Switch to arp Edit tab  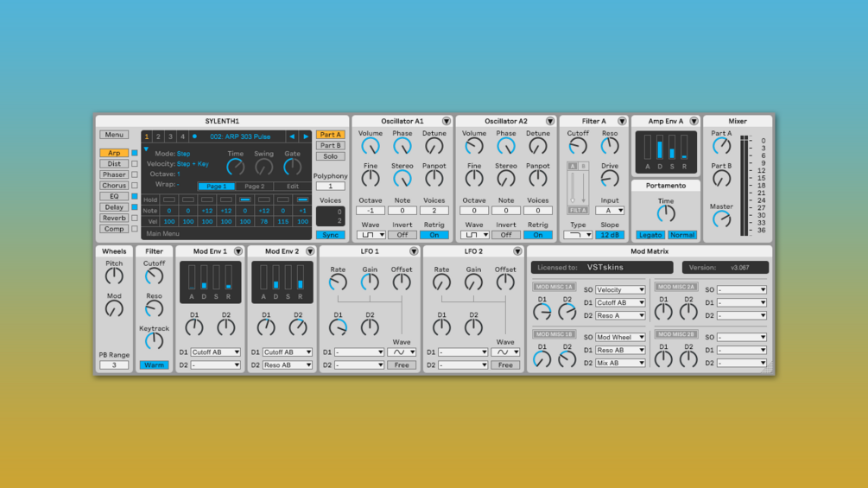pyautogui.click(x=292, y=187)
